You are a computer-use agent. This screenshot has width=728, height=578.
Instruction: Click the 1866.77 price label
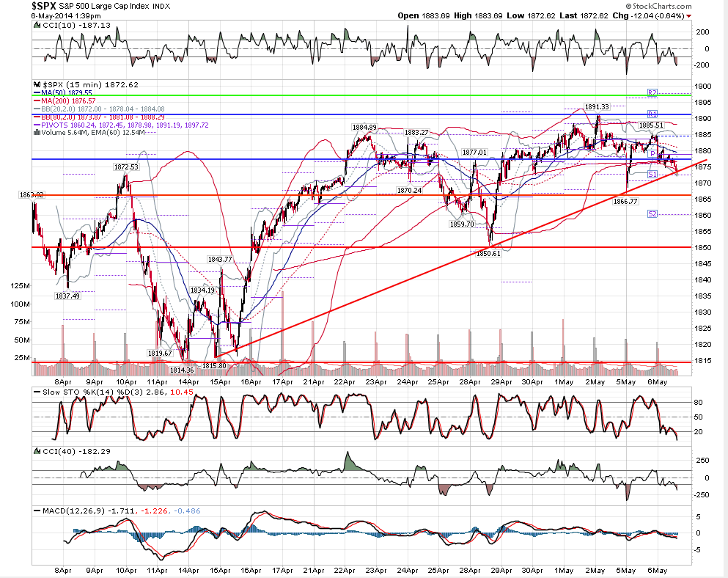pos(625,201)
